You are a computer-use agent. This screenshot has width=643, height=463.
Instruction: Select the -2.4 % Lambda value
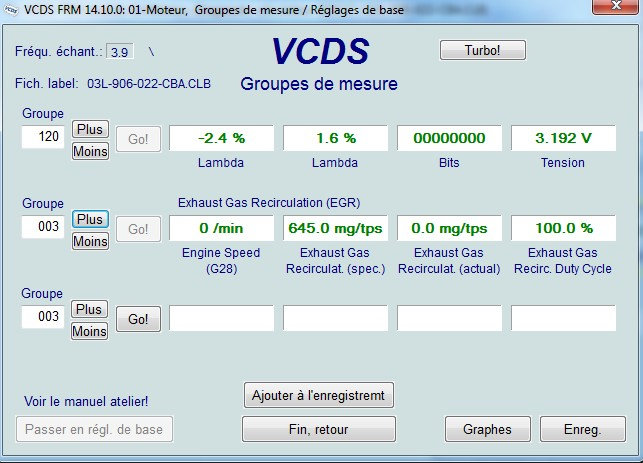tap(221, 138)
